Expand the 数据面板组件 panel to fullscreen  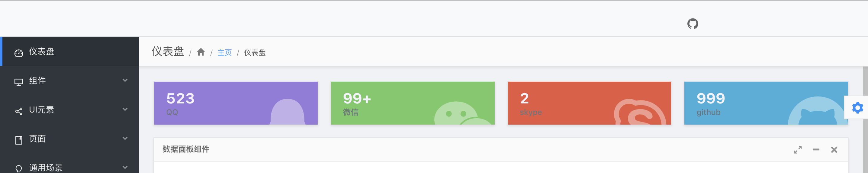(x=798, y=149)
